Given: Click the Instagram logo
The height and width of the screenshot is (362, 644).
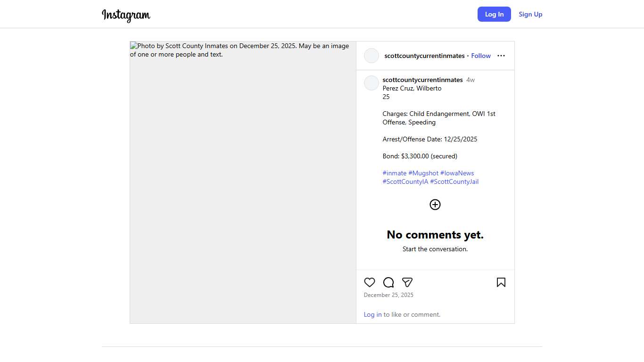Looking at the screenshot, I should tap(126, 15).
